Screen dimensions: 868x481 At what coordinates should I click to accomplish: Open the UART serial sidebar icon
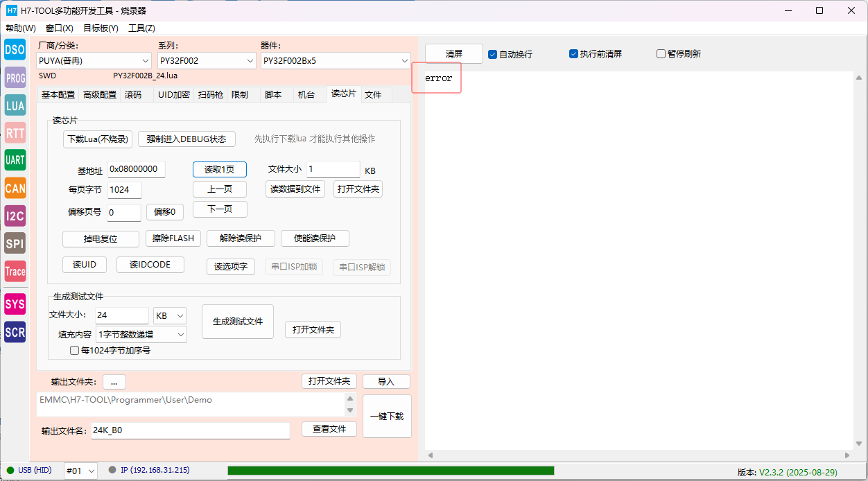(x=15, y=160)
